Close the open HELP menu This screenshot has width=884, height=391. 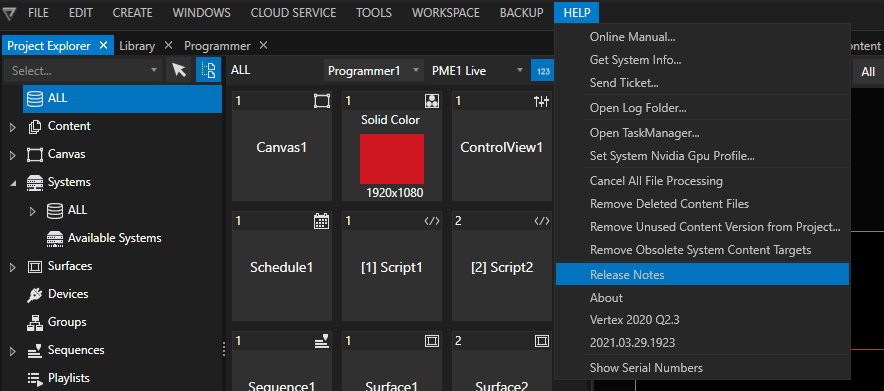tap(576, 12)
